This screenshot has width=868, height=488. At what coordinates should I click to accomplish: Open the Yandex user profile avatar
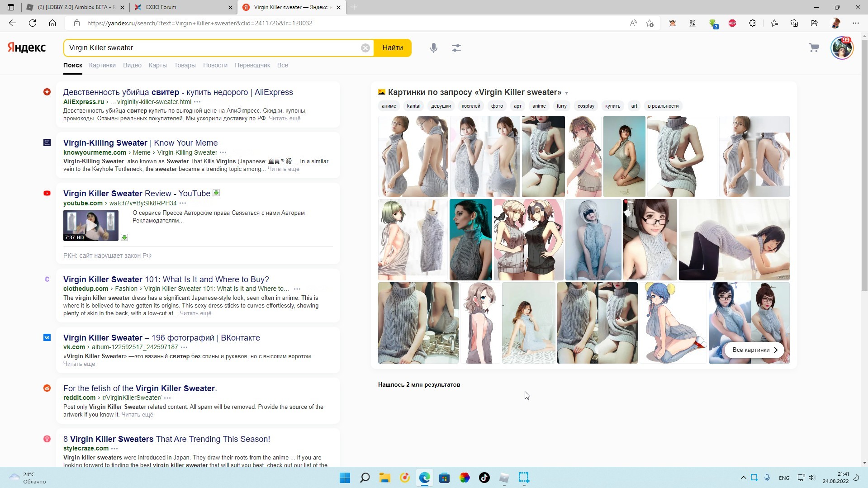coord(842,48)
